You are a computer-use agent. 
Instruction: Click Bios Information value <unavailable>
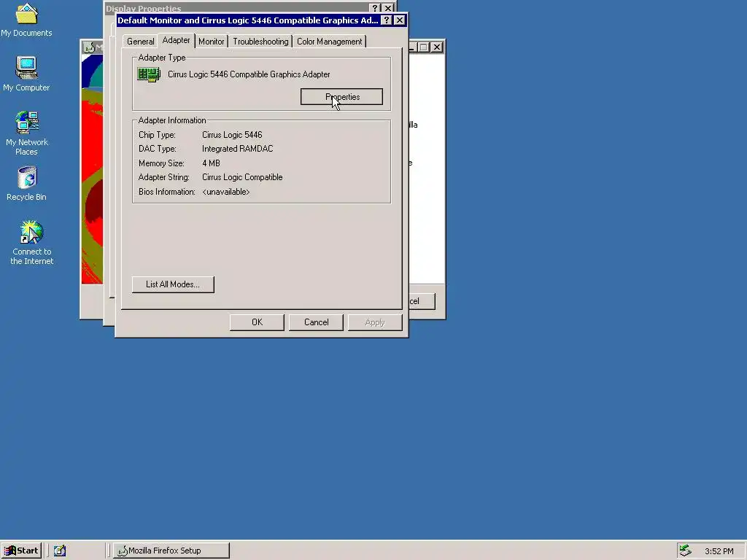click(226, 192)
